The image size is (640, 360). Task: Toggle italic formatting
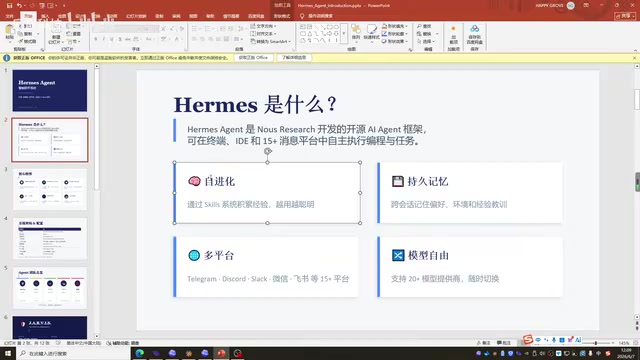click(104, 39)
